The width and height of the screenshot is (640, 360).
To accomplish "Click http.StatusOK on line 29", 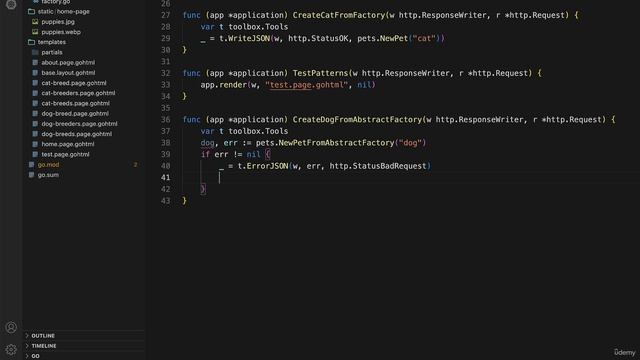I will click(318, 38).
